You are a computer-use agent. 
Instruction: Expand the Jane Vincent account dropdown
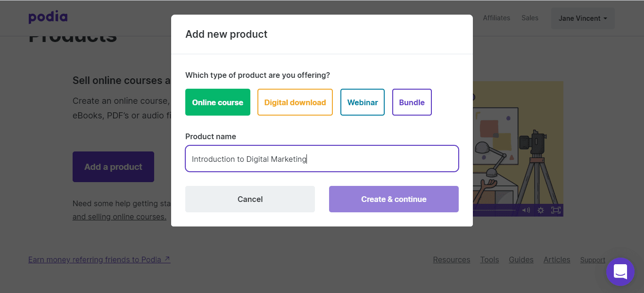[x=582, y=18]
